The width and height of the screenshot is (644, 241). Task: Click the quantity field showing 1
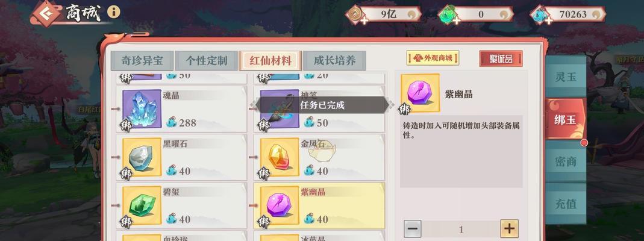pyautogui.click(x=461, y=229)
